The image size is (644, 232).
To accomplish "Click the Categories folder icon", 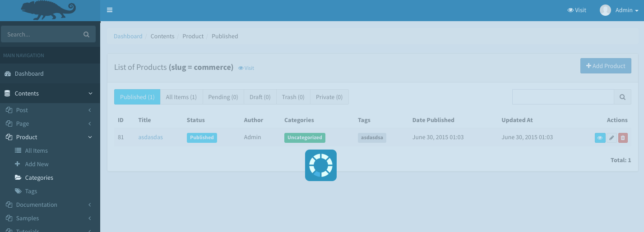I will pos(18,177).
